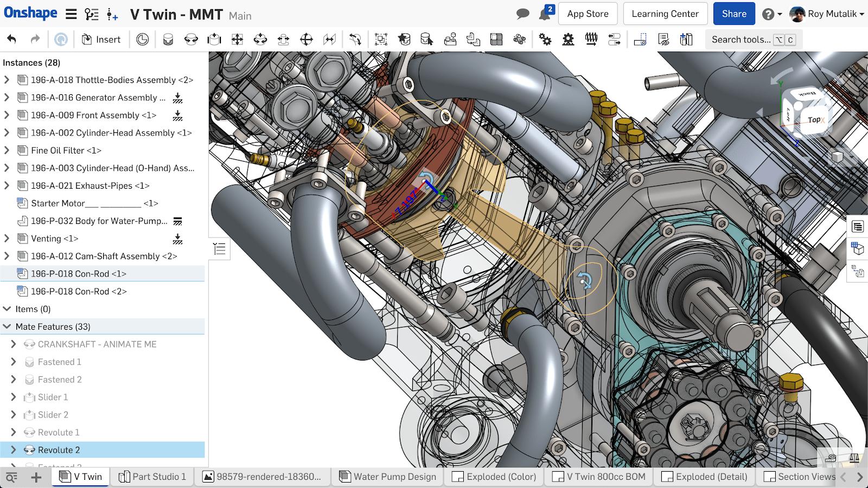Screen dimensions: 868x488
Task: Collapse the Mate Features section
Action: (x=7, y=326)
